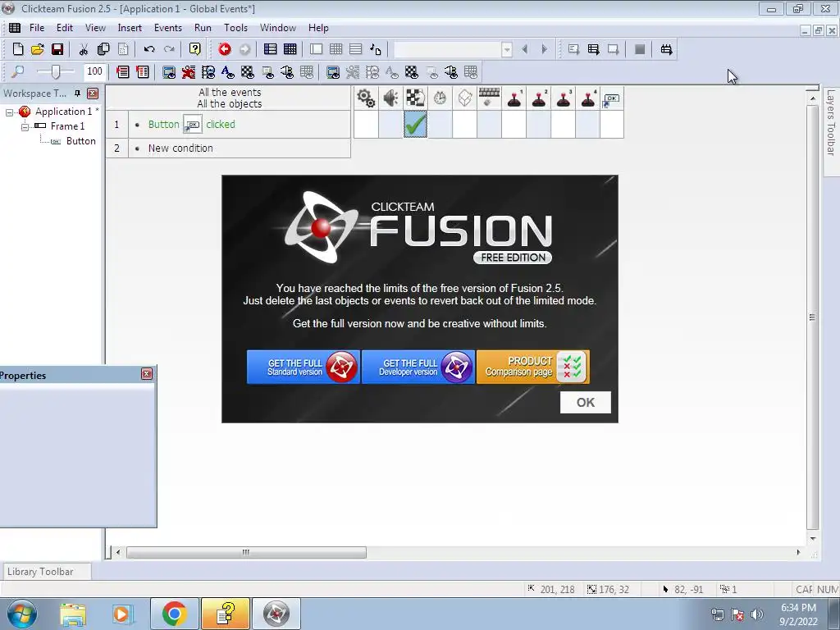Open the Storyboard Editor toolbar icon

(270, 49)
